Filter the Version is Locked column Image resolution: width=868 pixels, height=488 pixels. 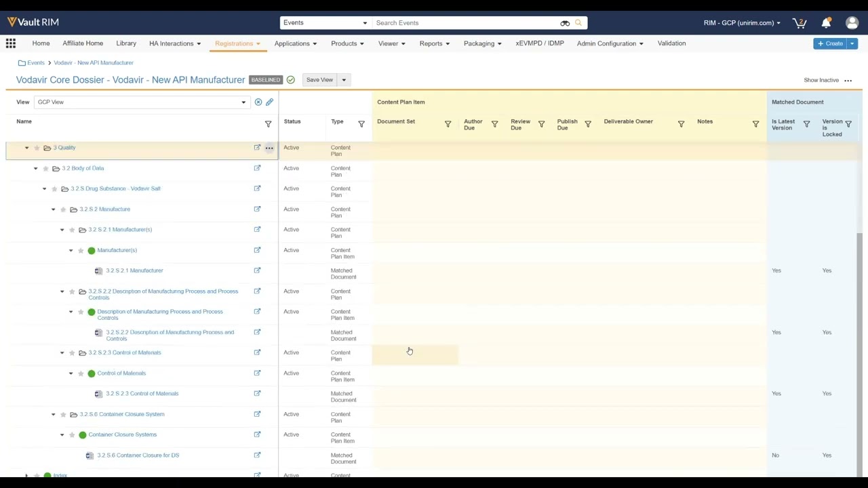(848, 124)
